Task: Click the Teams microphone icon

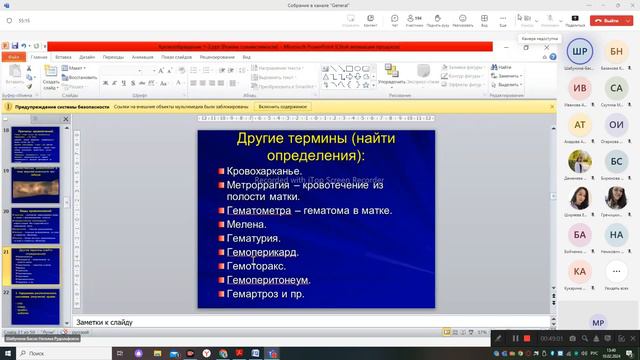Action: (x=550, y=19)
